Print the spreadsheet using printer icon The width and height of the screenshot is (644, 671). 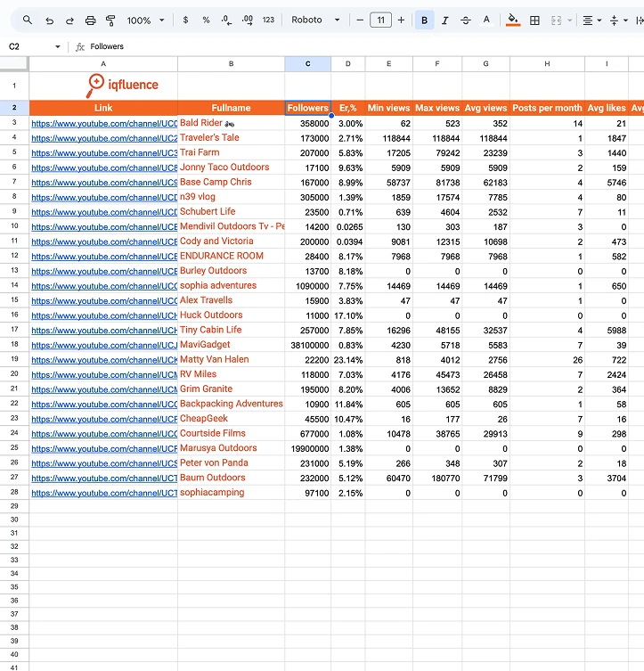click(90, 20)
